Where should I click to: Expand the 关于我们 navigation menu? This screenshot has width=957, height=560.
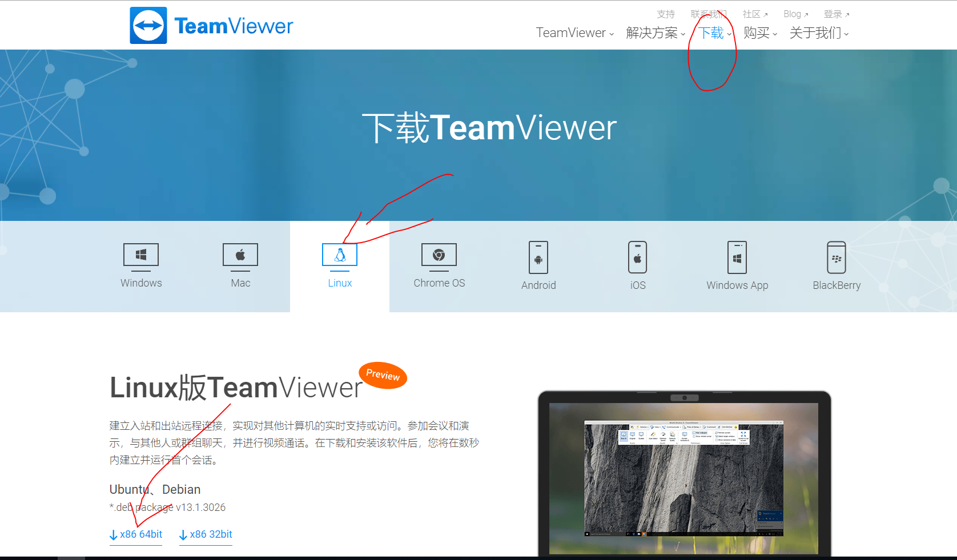(x=819, y=33)
